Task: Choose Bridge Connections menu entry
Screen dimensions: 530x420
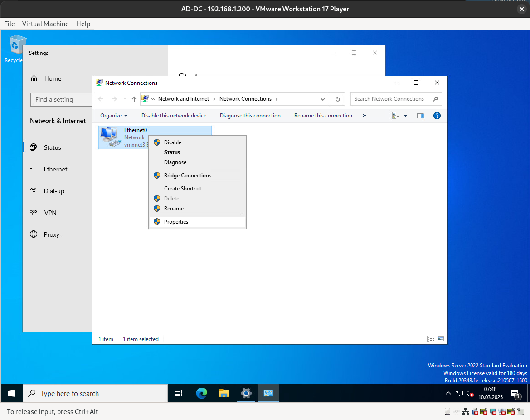Action: coord(187,176)
